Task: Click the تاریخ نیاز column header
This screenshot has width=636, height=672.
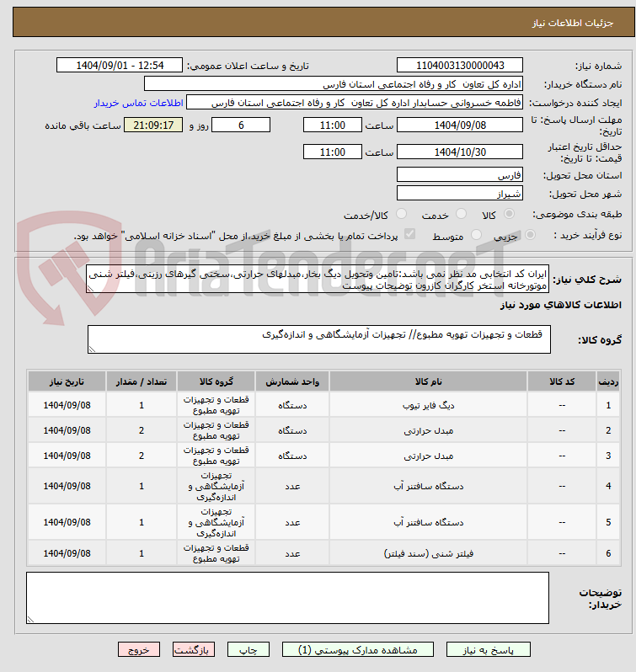Action: tap(67, 381)
